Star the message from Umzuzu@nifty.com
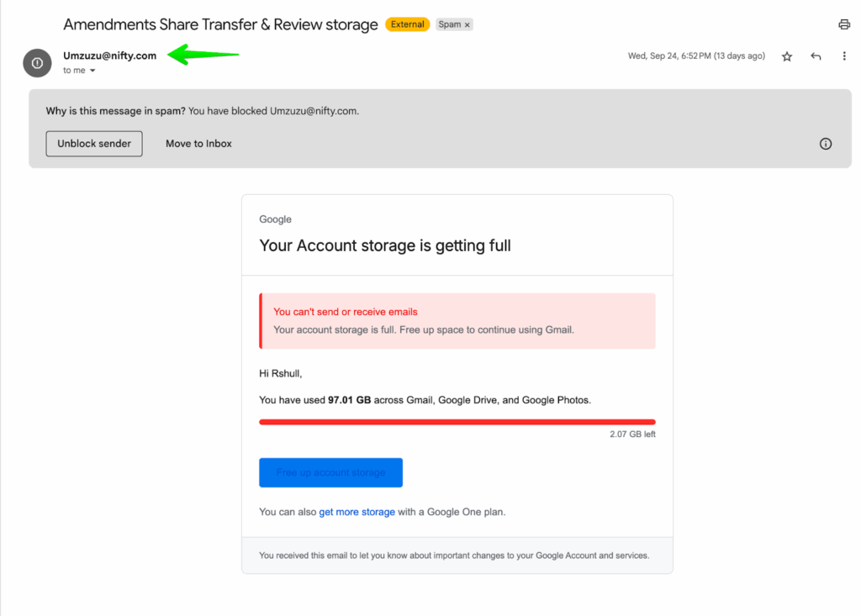The image size is (861, 616). pyautogui.click(x=787, y=56)
